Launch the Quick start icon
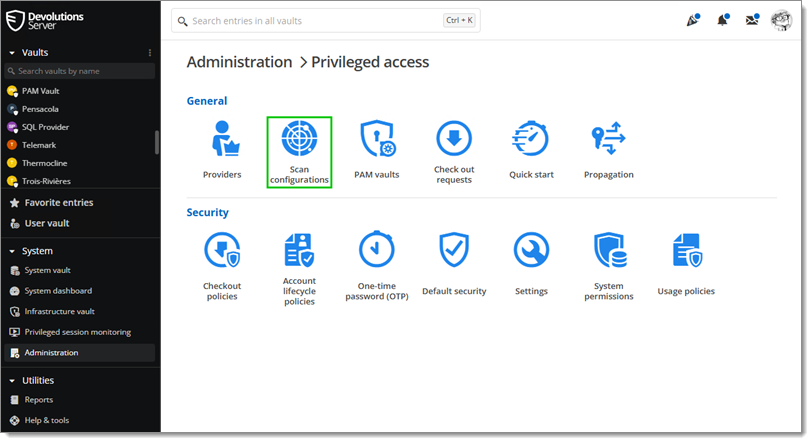Image resolution: width=812 pixels, height=443 pixels. [x=530, y=141]
